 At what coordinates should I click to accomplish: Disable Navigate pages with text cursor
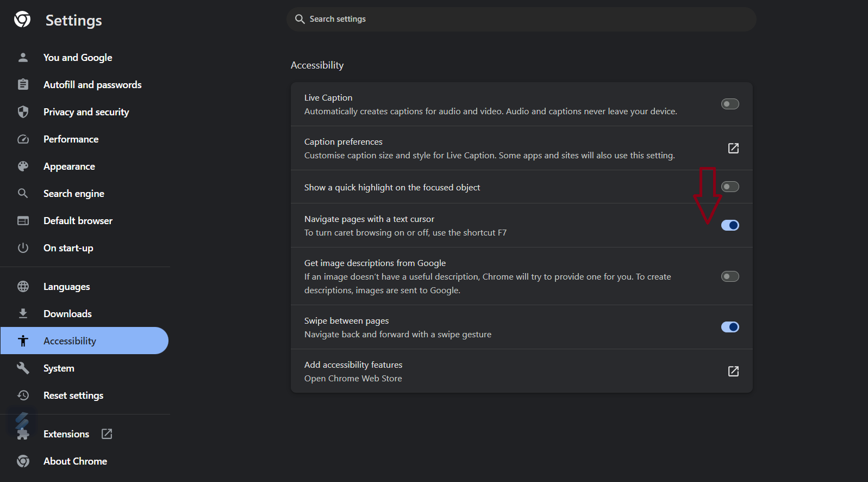[x=730, y=225]
